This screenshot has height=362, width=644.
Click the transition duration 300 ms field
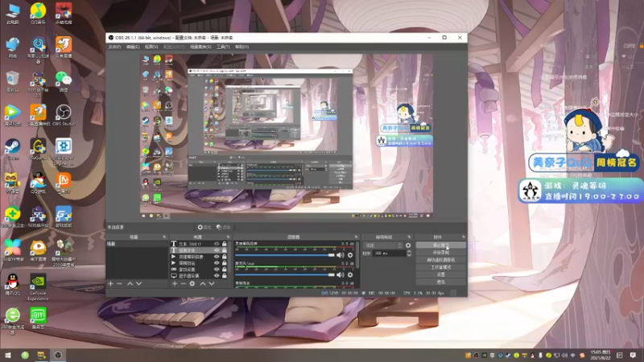[x=389, y=253]
